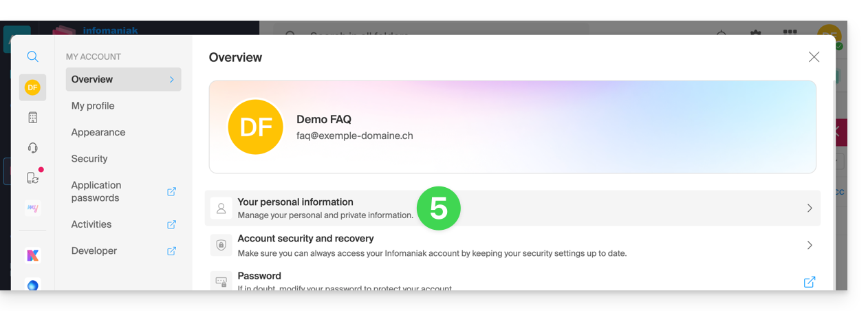Viewport: 868px width, 311px height.
Task: Click the external link icon beside Password
Action: coord(810,282)
